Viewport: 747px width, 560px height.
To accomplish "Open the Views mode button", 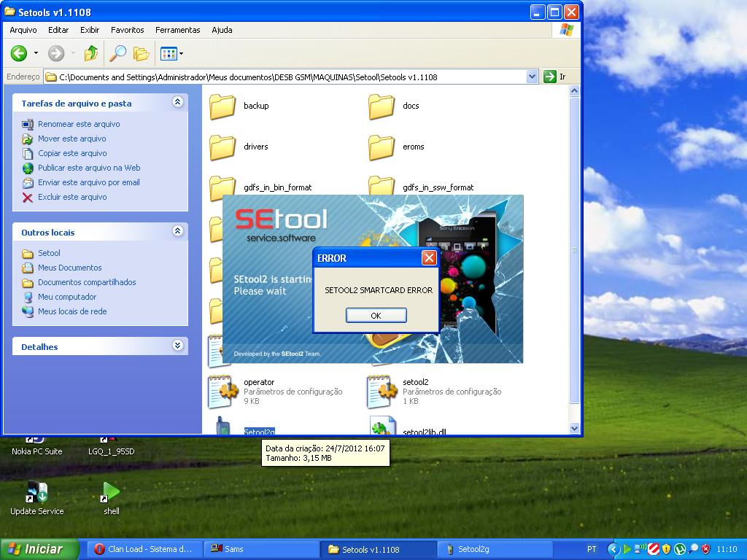I will (169, 53).
